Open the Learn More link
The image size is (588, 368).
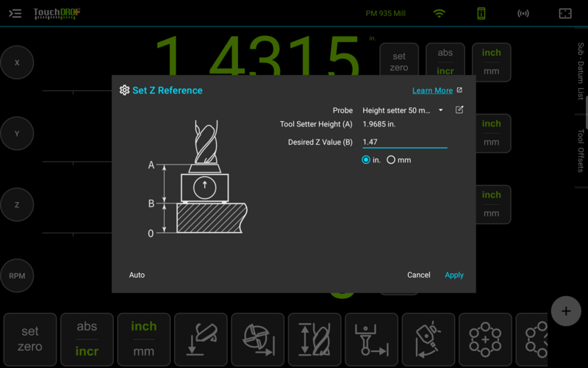click(432, 90)
